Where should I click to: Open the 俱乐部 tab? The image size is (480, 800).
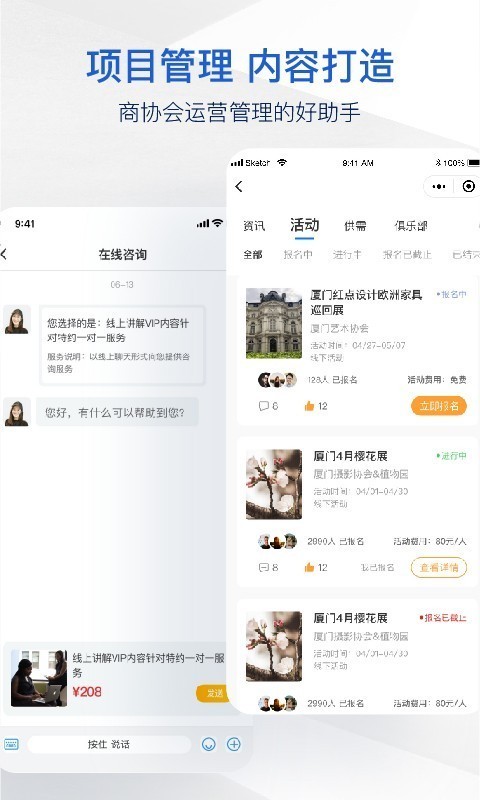tap(411, 226)
